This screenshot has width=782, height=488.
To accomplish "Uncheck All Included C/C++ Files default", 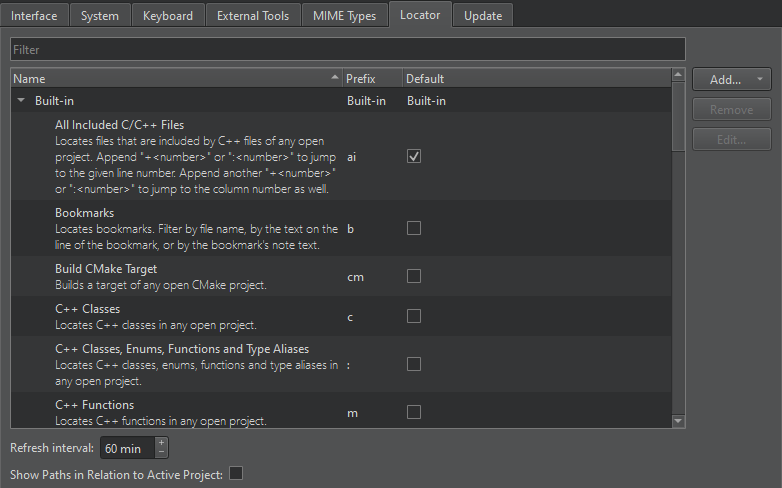I will pyautogui.click(x=414, y=157).
